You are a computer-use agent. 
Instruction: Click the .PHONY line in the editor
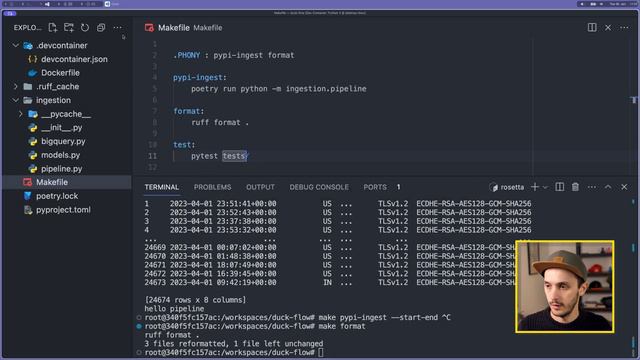(233, 55)
